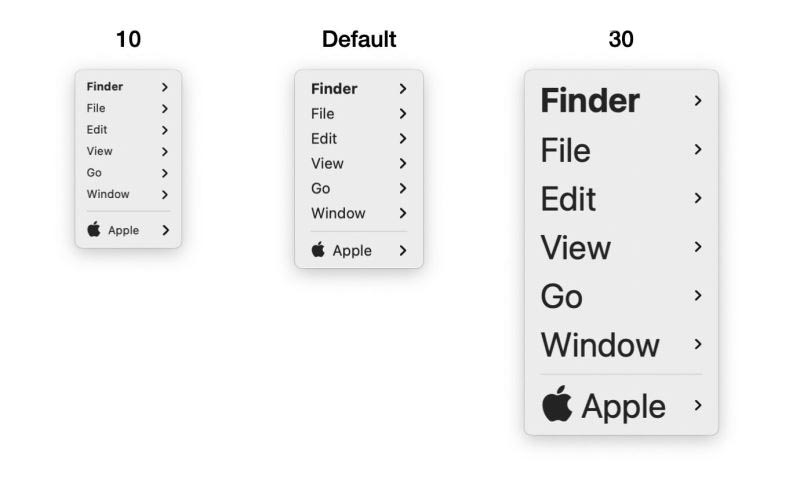Screen dimensions: 800x481
Task: Open the View chevron in the size-30 menu
Action: pos(698,247)
